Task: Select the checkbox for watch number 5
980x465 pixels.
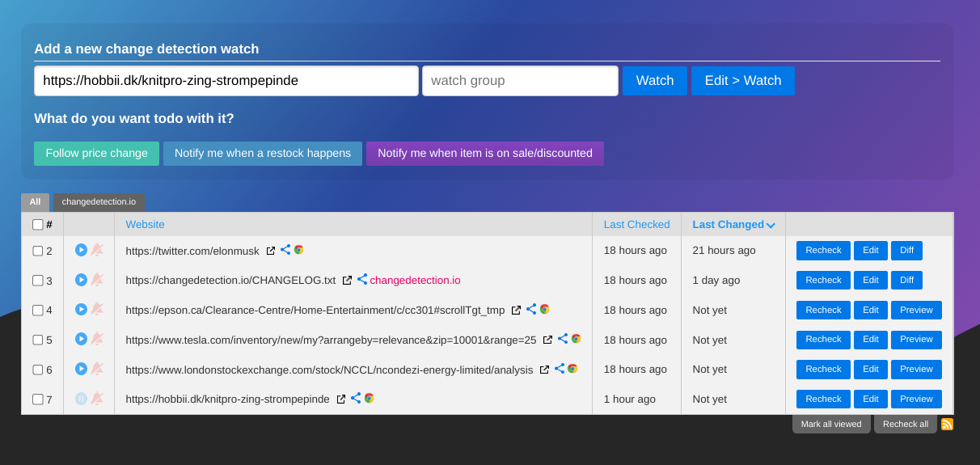Action: click(38, 340)
